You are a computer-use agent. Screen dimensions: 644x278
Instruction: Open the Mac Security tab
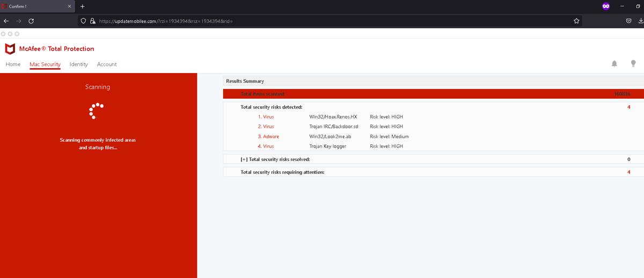[x=45, y=64]
